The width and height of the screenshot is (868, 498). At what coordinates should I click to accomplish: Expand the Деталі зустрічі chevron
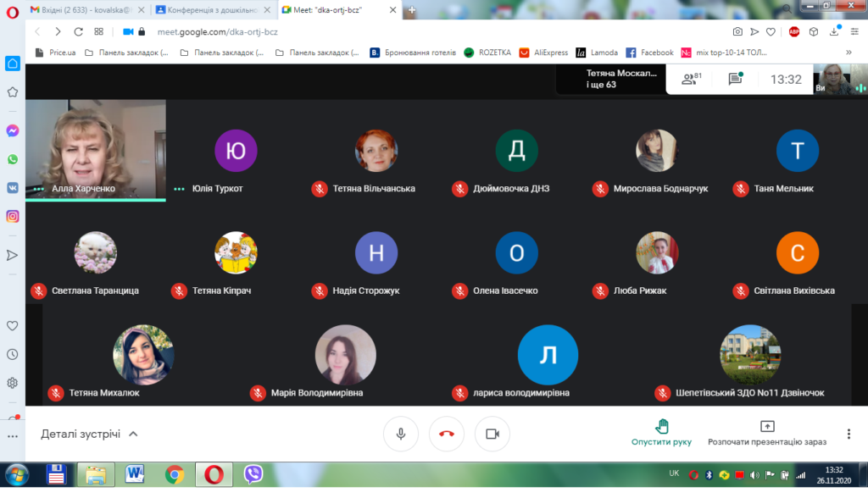(x=133, y=434)
